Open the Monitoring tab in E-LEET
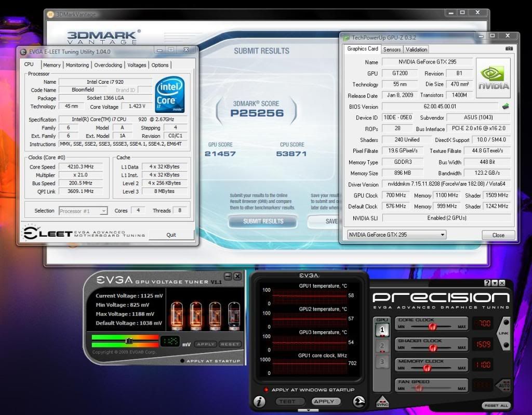Screen dimensions: 532x415 coord(77,65)
